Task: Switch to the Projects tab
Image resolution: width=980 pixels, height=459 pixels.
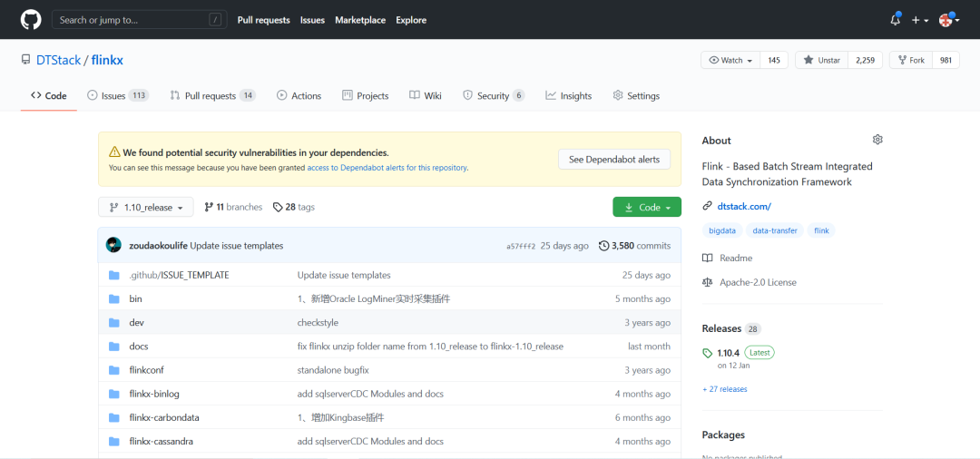Action: (x=366, y=95)
